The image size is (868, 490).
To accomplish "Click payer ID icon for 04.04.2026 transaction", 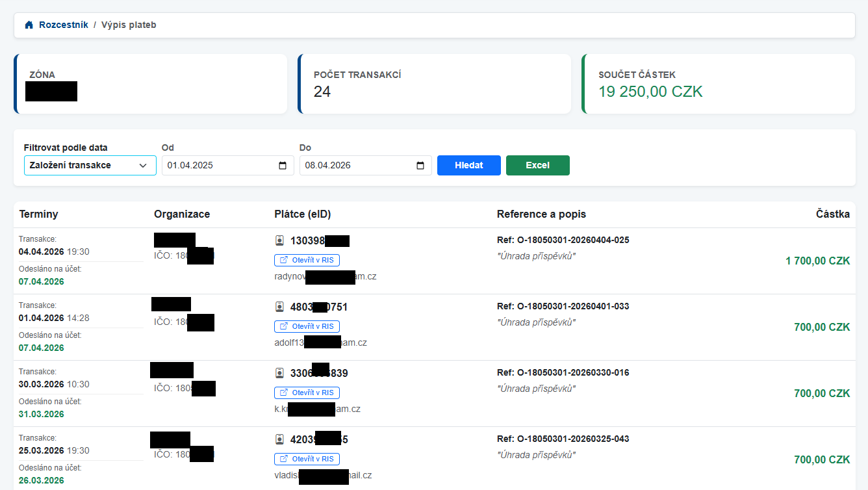I will (x=280, y=241).
